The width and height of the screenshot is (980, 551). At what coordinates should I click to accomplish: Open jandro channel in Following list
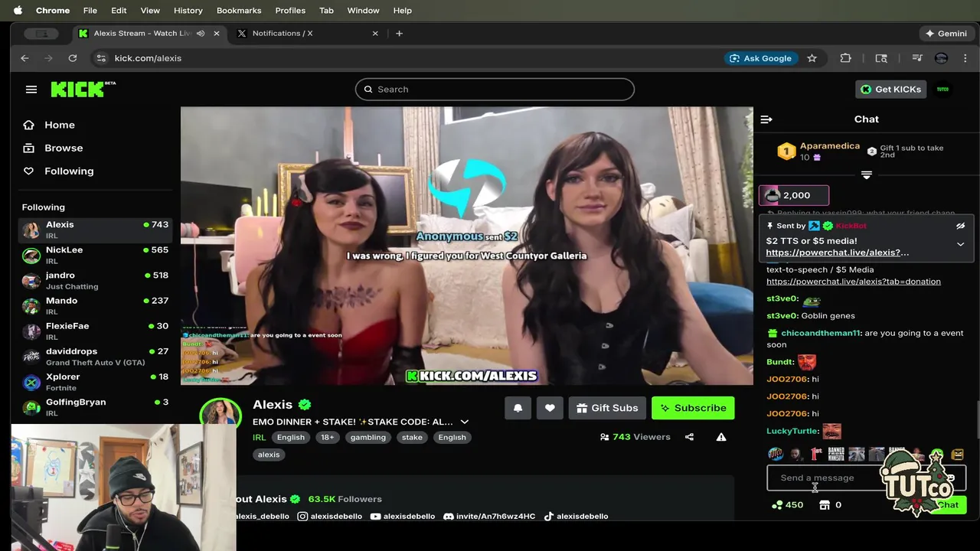coord(96,280)
